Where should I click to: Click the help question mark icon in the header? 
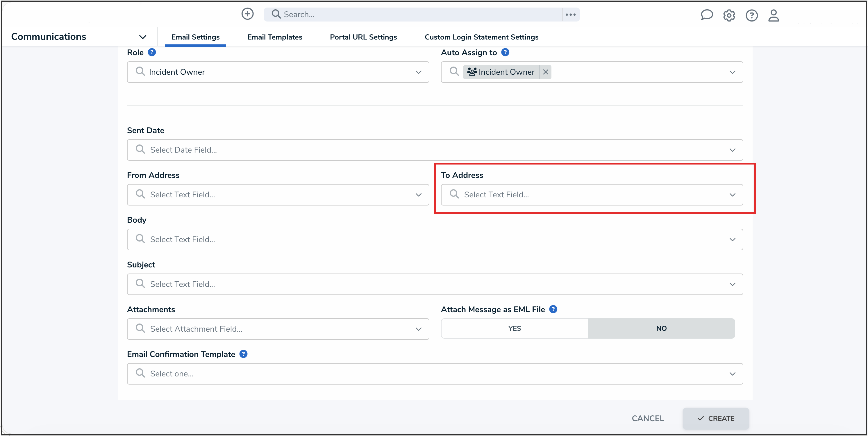click(751, 15)
